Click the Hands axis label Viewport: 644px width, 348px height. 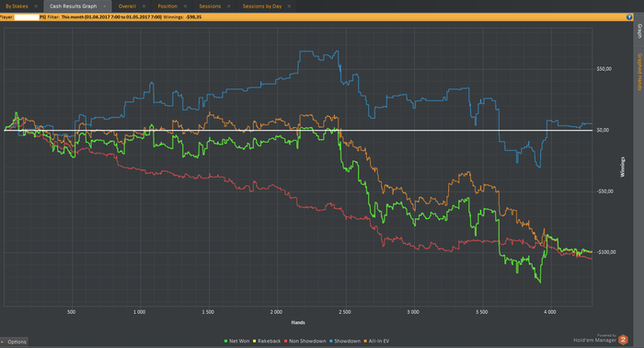coord(298,322)
